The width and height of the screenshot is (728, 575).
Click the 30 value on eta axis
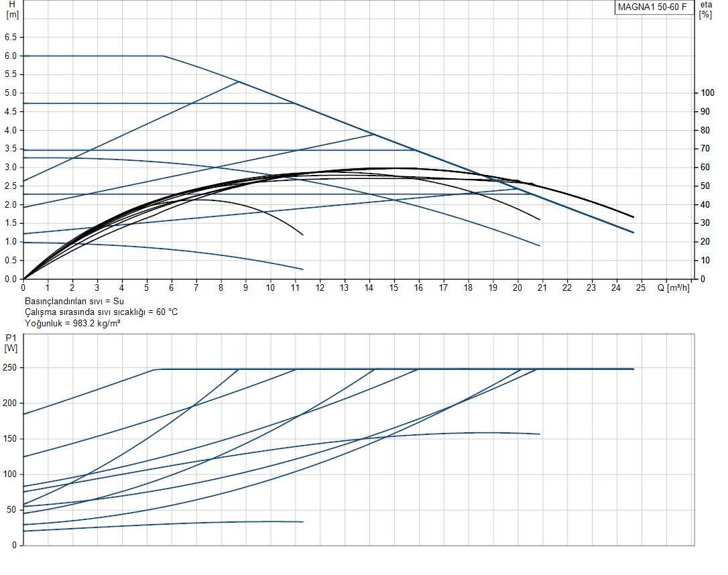[705, 222]
